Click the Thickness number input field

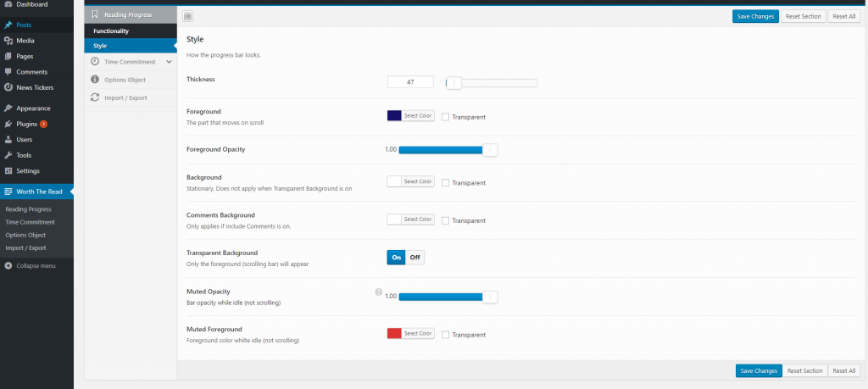(410, 82)
